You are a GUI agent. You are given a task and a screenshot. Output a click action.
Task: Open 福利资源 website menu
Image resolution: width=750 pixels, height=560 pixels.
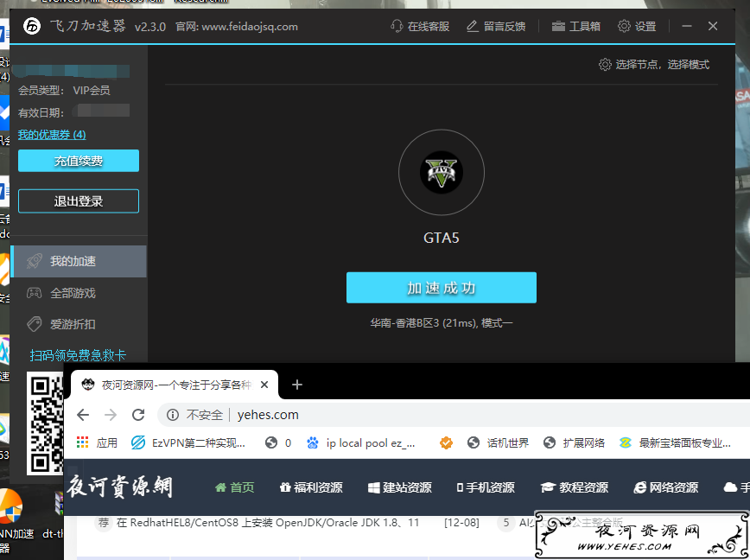pyautogui.click(x=311, y=487)
